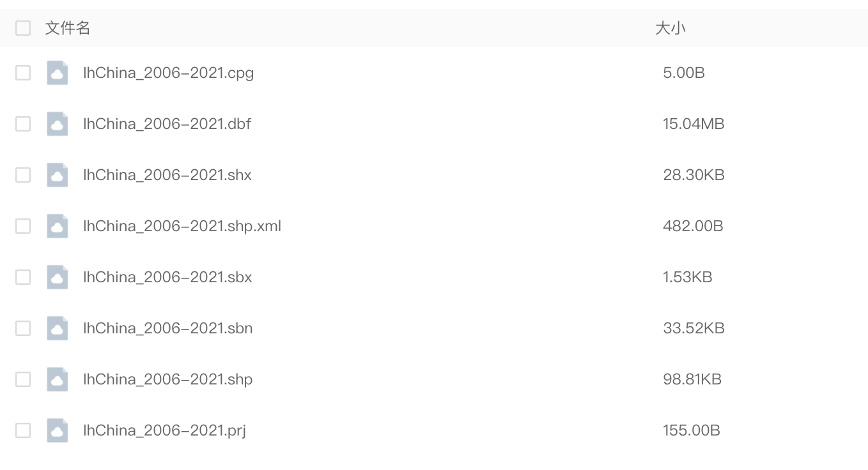Tick the checkbox for lhChina_2006-2021.shp
The width and height of the screenshot is (868, 470).
click(23, 379)
